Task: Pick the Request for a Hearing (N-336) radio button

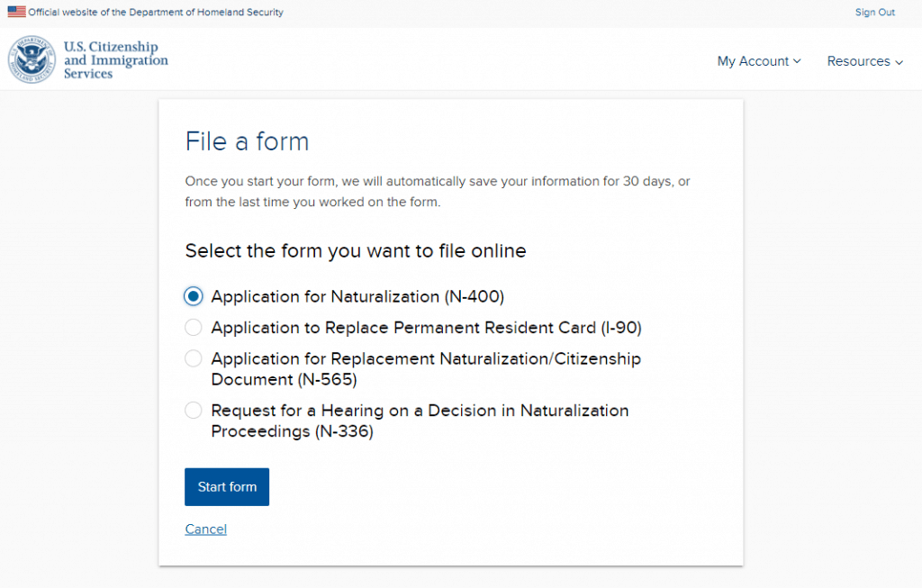Action: point(194,411)
